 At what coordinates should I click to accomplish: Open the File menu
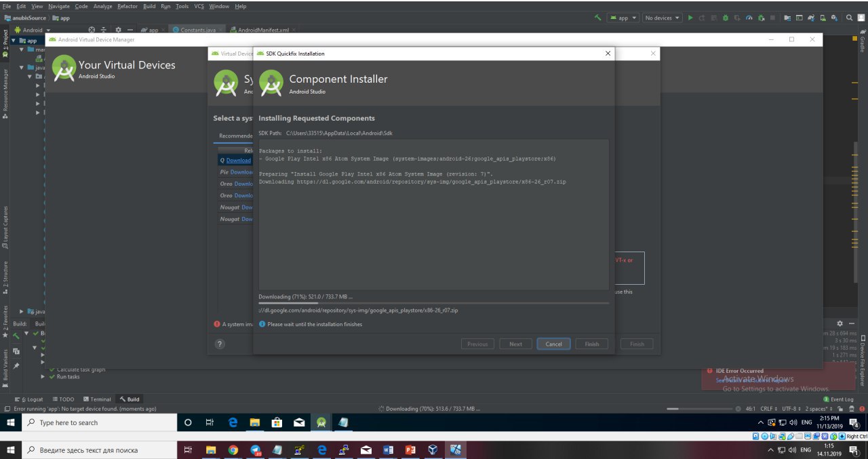[7, 6]
